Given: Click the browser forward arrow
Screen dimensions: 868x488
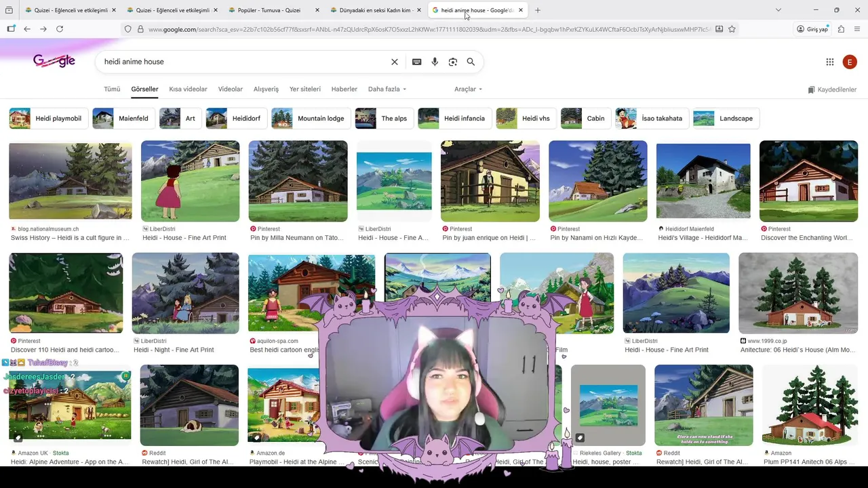Looking at the screenshot, I should click(43, 29).
